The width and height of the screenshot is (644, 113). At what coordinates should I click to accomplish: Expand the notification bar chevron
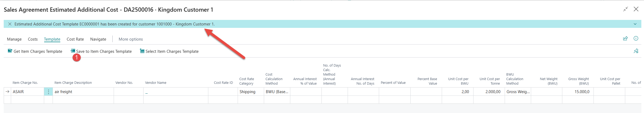(x=635, y=24)
